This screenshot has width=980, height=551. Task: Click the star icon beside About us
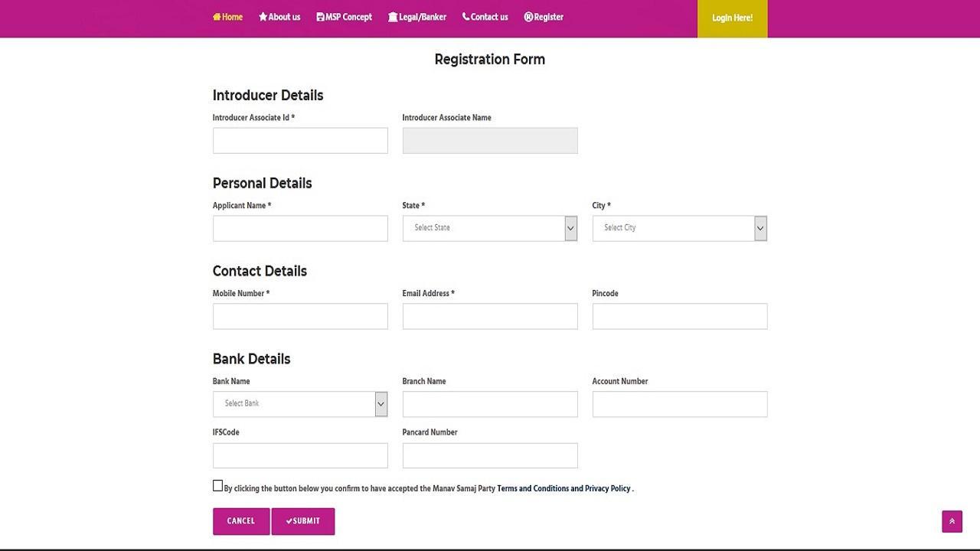click(263, 17)
